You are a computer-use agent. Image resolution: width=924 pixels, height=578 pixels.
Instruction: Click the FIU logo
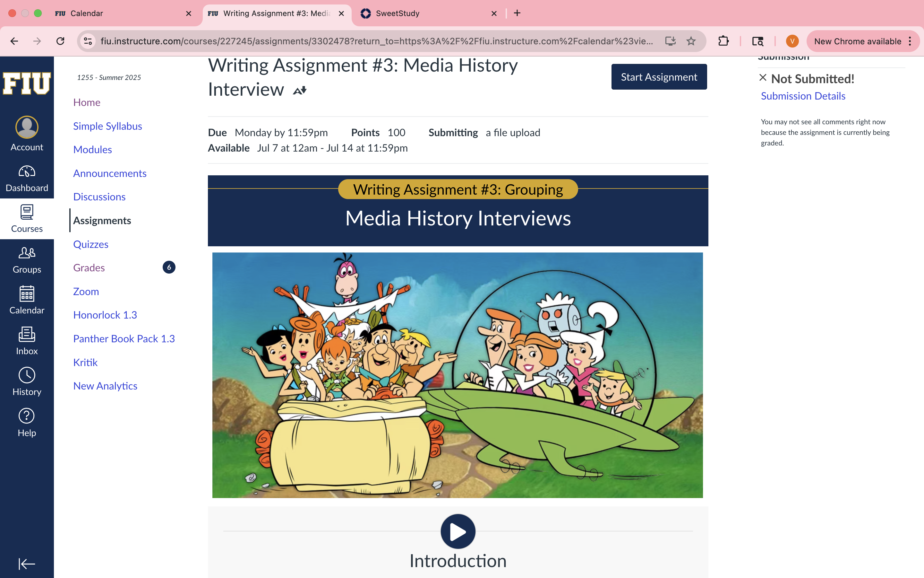[x=27, y=83]
